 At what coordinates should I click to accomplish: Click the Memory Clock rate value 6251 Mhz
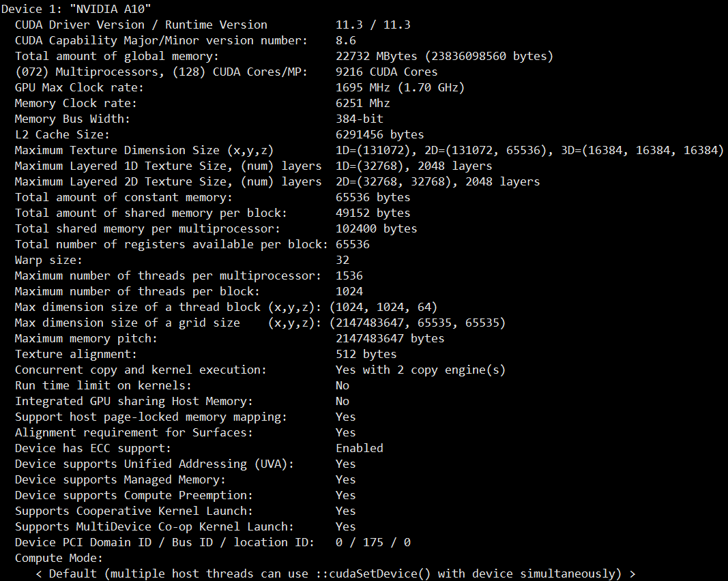[362, 103]
